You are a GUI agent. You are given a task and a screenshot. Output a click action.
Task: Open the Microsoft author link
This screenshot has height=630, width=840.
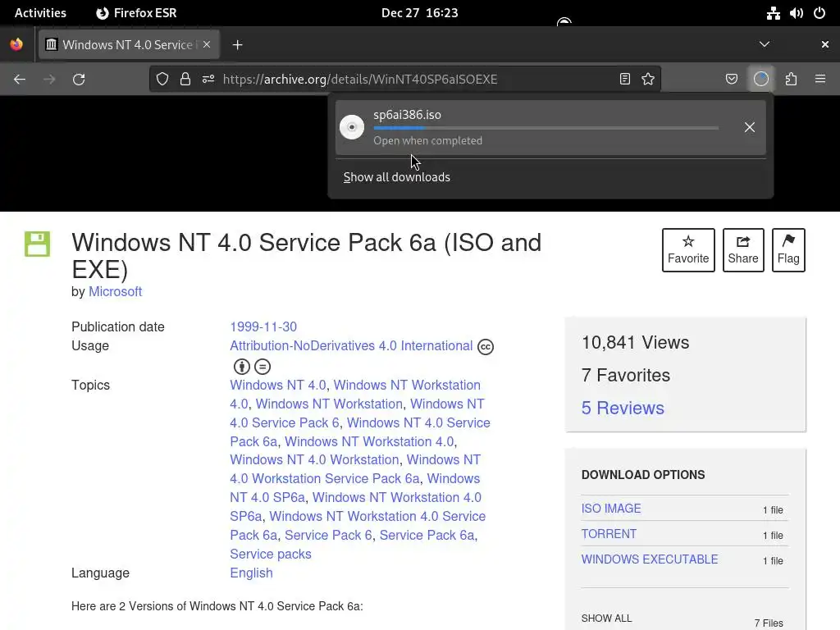115,291
